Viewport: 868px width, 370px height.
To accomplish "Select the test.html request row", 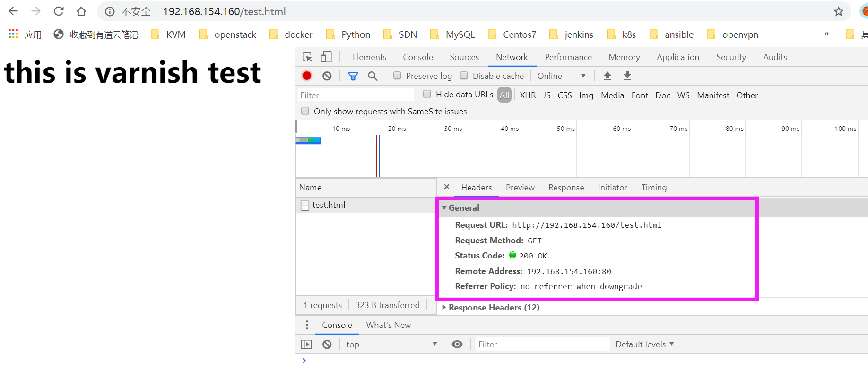I will tap(366, 205).
